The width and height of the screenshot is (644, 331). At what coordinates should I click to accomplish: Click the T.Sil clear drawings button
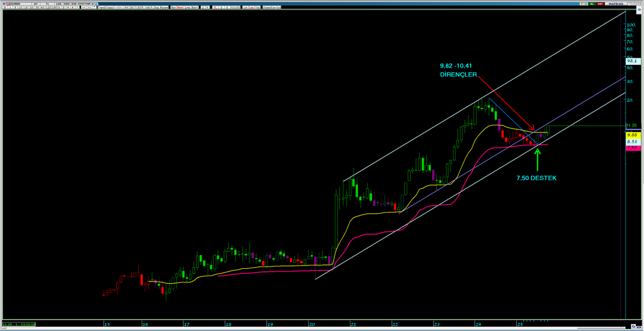click(x=138, y=7)
